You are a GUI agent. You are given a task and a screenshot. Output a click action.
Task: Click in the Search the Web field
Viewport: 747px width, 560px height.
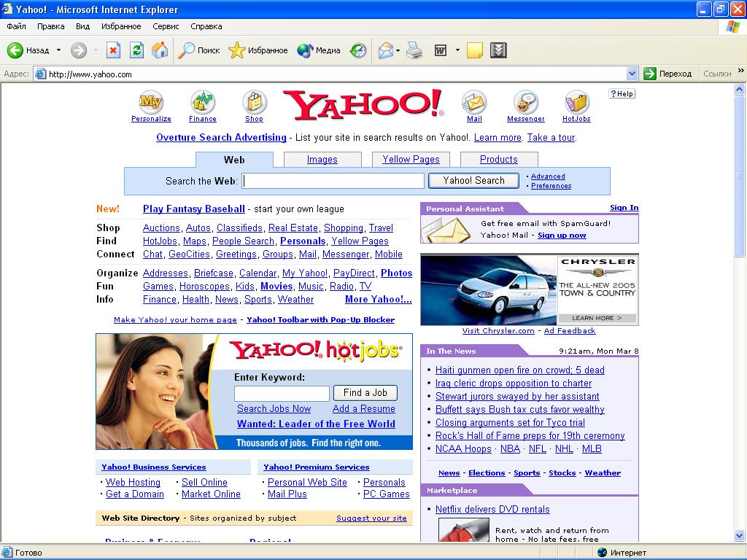click(x=333, y=181)
